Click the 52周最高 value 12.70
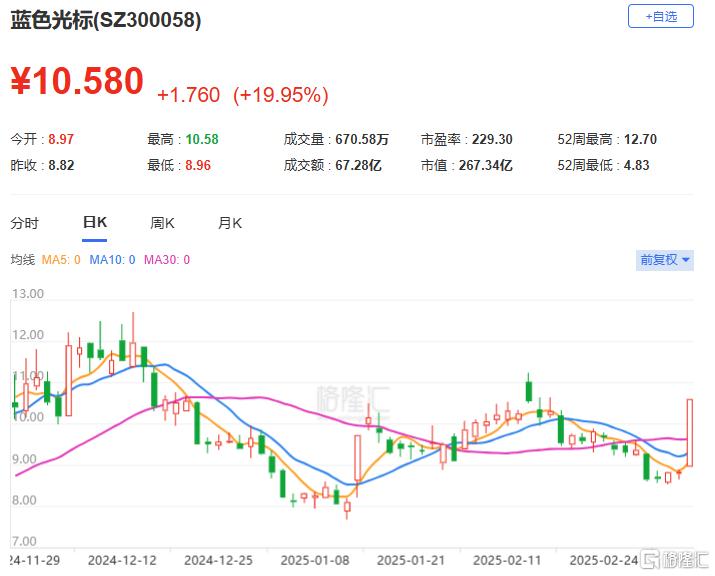 click(640, 139)
